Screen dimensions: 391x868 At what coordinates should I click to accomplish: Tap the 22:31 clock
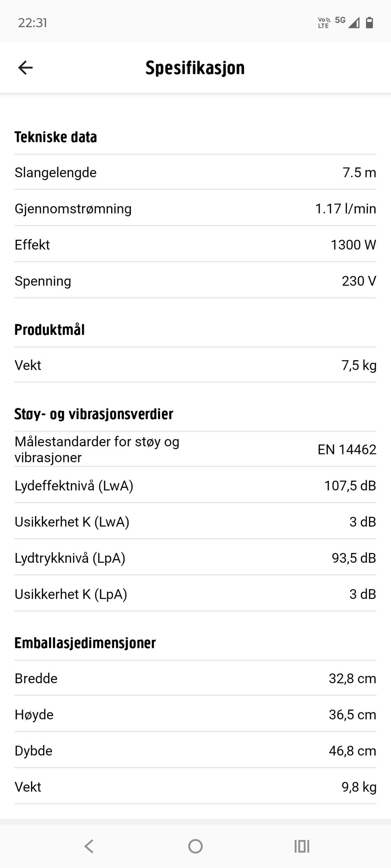coord(33,23)
